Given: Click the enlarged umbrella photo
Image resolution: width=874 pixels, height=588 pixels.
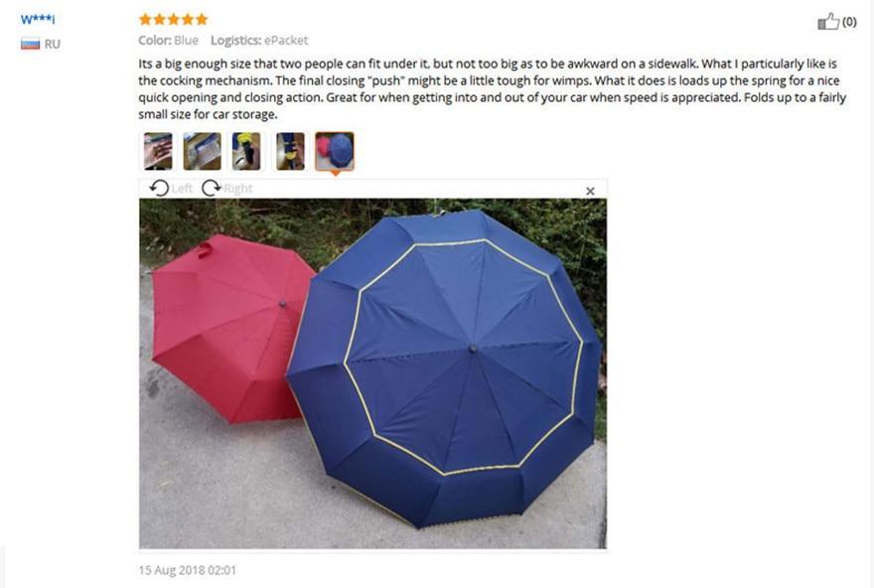Looking at the screenshot, I should [372, 373].
